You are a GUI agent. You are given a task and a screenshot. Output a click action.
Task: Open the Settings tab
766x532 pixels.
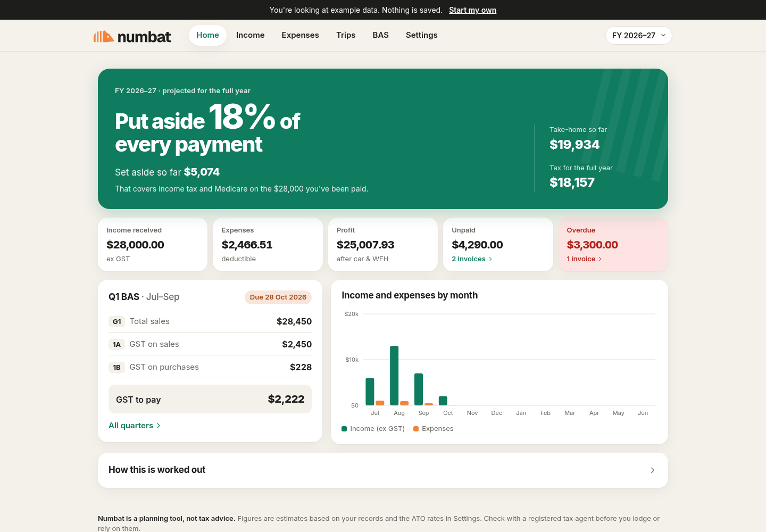422,35
